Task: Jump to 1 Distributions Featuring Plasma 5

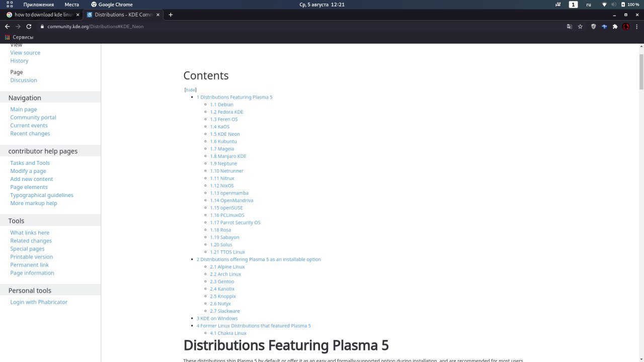Action: (x=234, y=98)
